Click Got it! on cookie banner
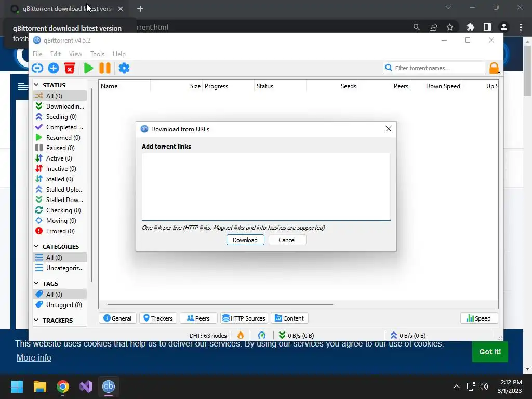The height and width of the screenshot is (399, 532). (490, 352)
